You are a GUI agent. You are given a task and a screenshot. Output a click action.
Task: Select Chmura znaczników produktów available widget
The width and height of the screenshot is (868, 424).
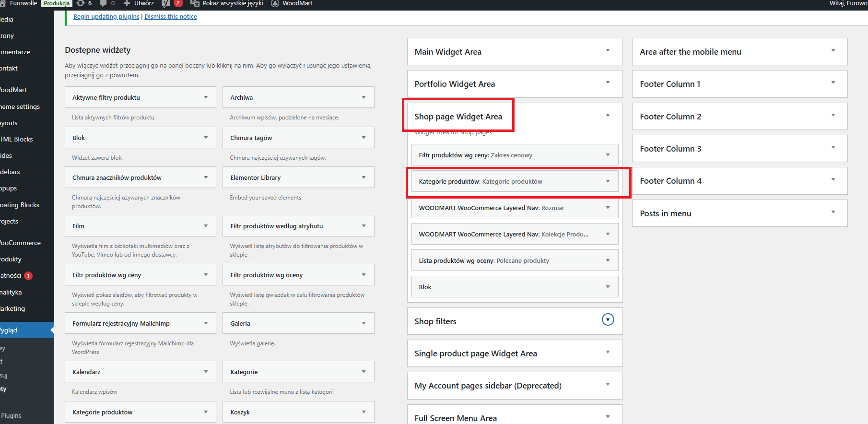click(x=141, y=177)
